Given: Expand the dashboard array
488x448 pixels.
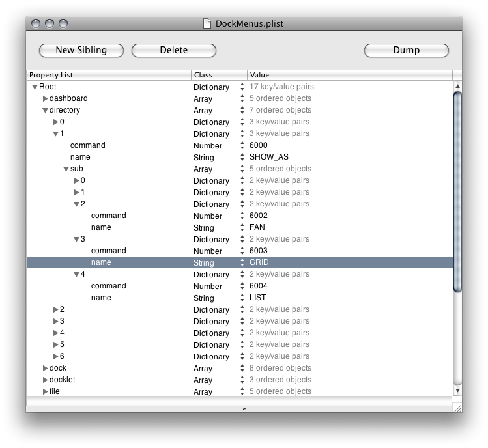Looking at the screenshot, I should click(45, 98).
